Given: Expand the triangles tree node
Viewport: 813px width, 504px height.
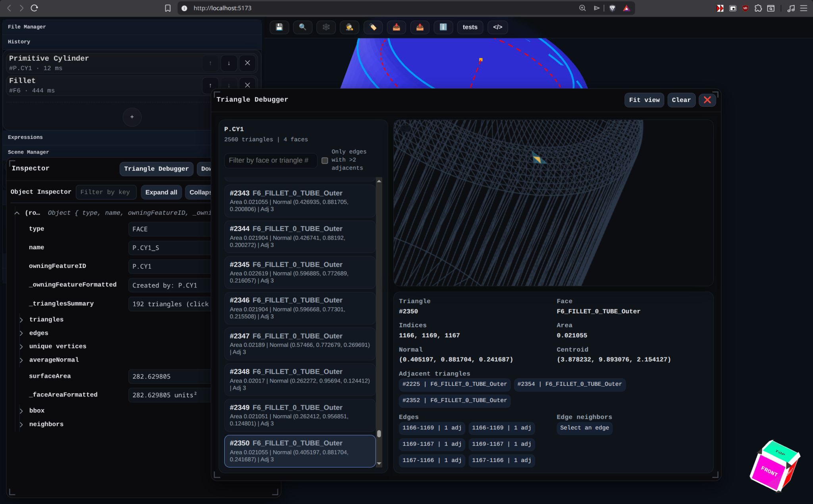Looking at the screenshot, I should tap(21, 319).
